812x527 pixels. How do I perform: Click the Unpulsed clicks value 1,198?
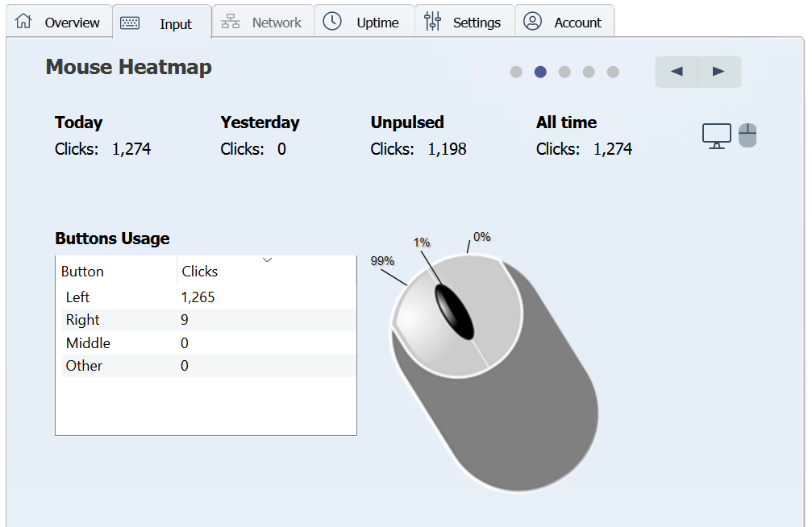pos(447,149)
